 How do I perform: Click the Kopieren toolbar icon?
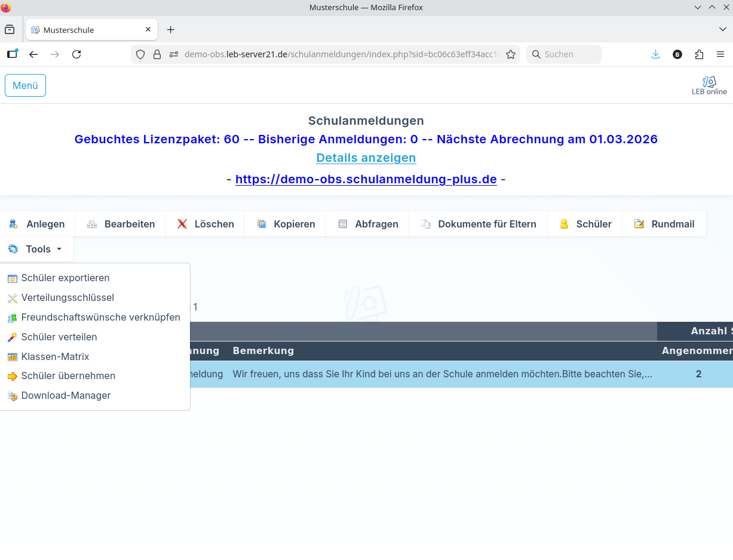coord(262,224)
